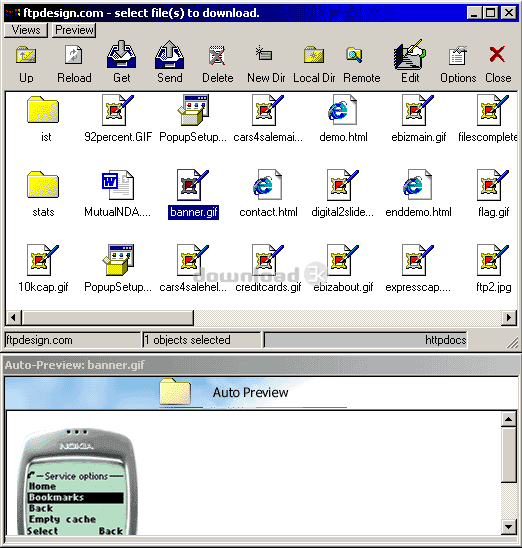Select the demo.html file
Viewport: 522px width, 548px height.
(x=343, y=118)
